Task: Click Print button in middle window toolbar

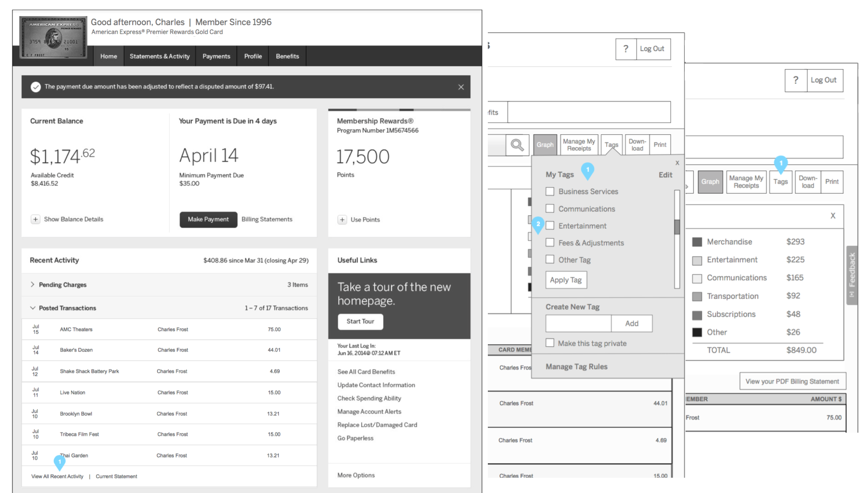Action: coord(660,145)
